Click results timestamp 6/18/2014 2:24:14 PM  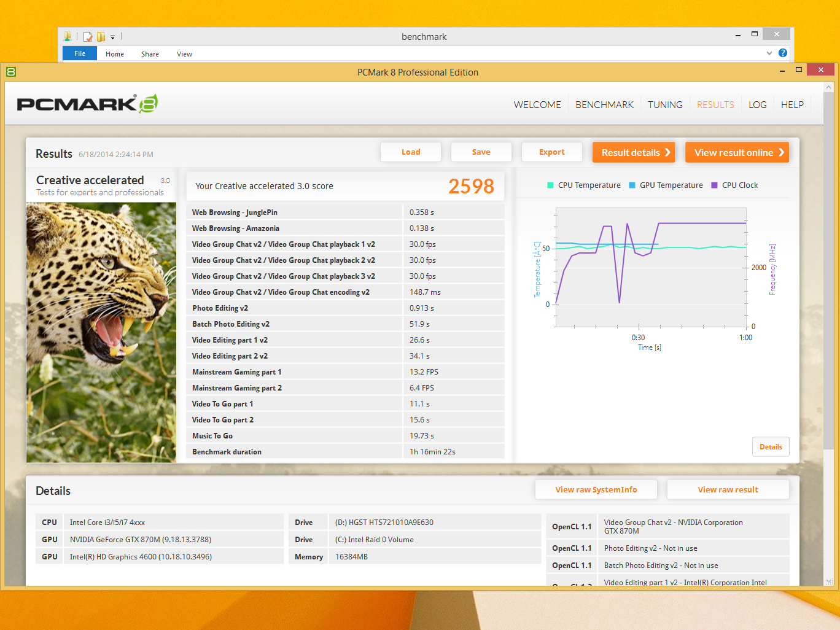pos(116,155)
